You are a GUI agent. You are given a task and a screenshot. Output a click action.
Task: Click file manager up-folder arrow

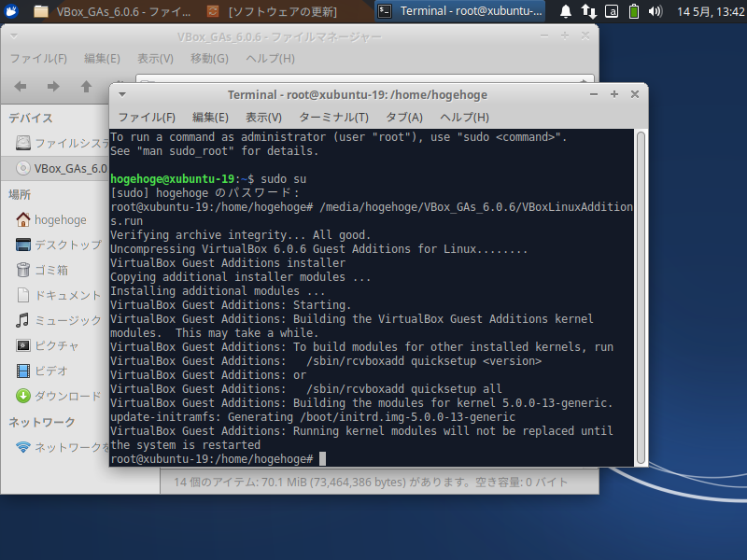(x=86, y=86)
